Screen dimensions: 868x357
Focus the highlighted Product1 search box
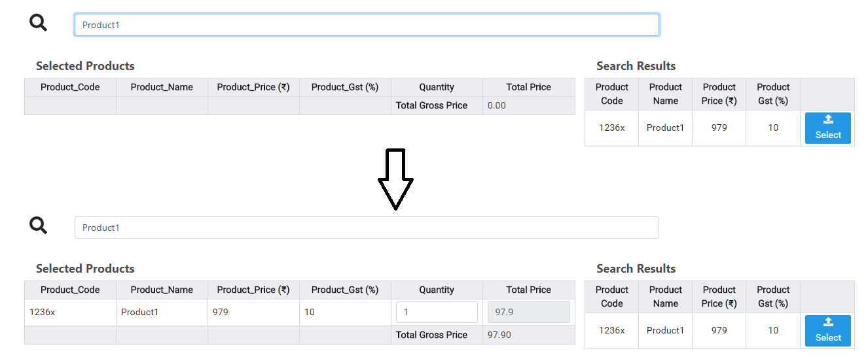pos(367,25)
